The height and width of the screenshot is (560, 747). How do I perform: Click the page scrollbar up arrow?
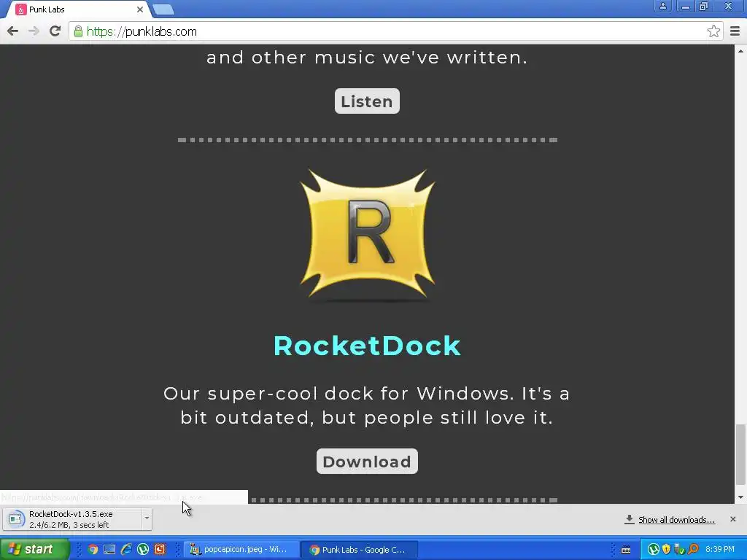tap(740, 50)
